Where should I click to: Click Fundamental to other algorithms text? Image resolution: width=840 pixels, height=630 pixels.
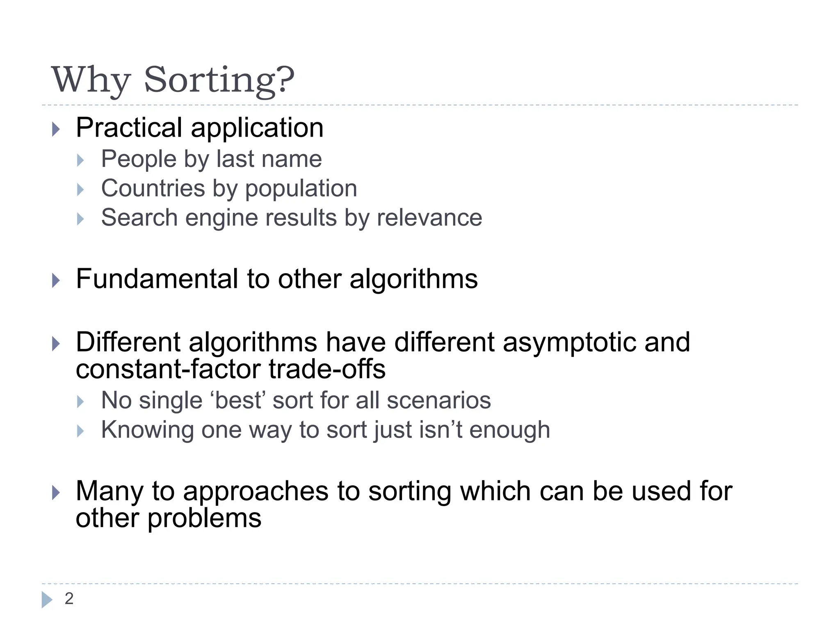pos(277,279)
